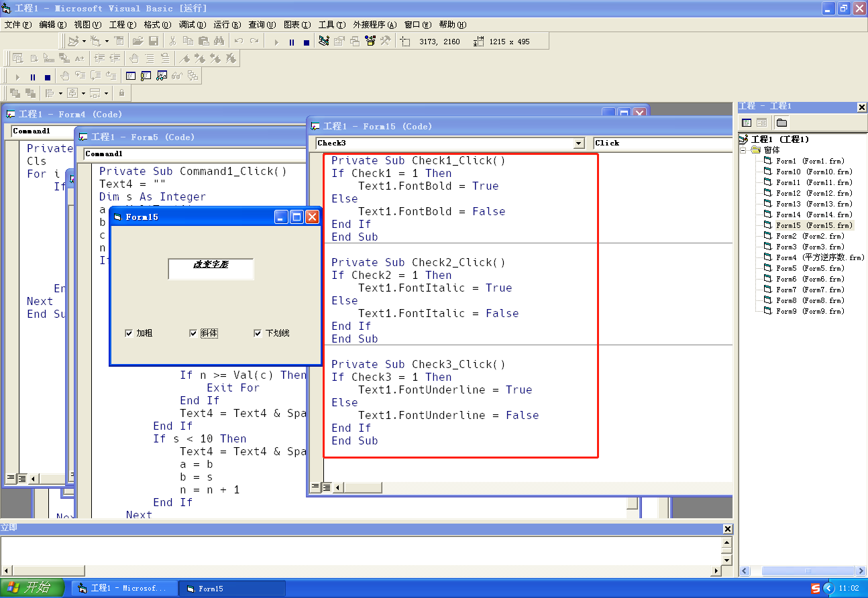Collapse the 窗体 folder tree node
This screenshot has width=868, height=598.
[x=744, y=150]
